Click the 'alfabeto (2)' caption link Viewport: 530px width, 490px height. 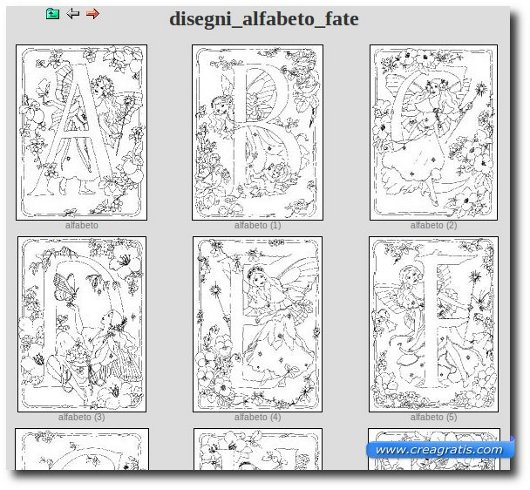pyautogui.click(x=434, y=225)
